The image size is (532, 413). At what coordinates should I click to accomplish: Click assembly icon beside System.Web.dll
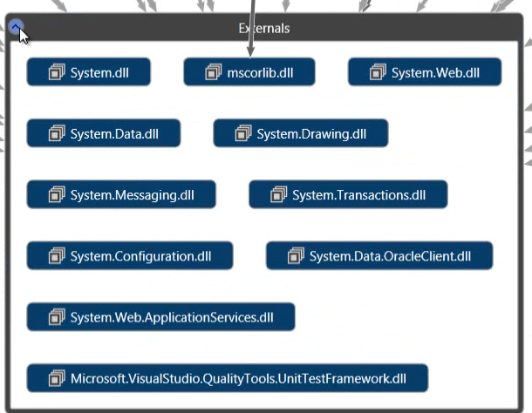(x=378, y=72)
